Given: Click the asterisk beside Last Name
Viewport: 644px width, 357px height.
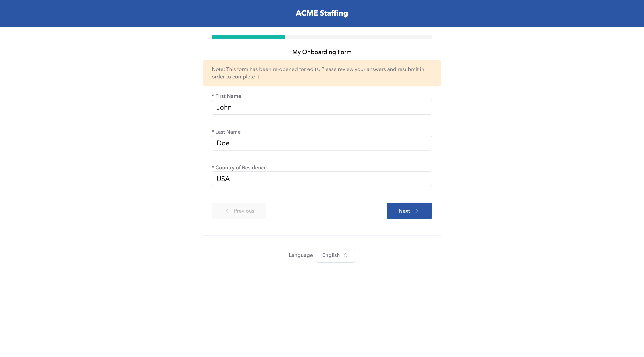Looking at the screenshot, I should pyautogui.click(x=213, y=131).
